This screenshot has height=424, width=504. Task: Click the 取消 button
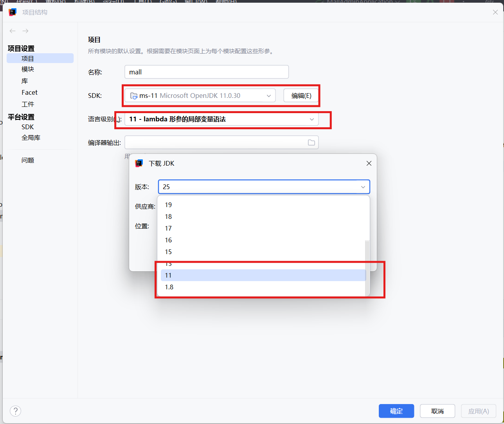[x=437, y=411]
